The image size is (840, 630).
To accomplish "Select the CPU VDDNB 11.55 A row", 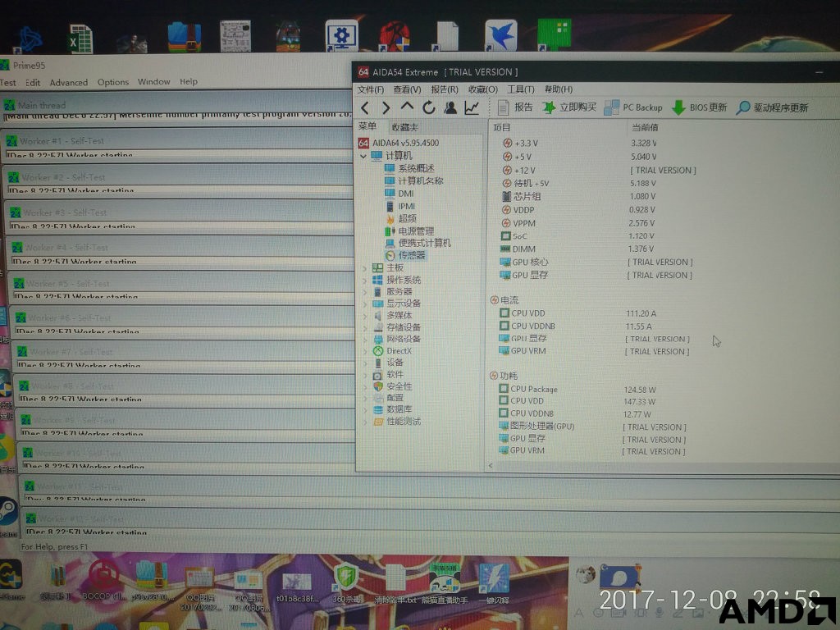I will pyautogui.click(x=575, y=326).
